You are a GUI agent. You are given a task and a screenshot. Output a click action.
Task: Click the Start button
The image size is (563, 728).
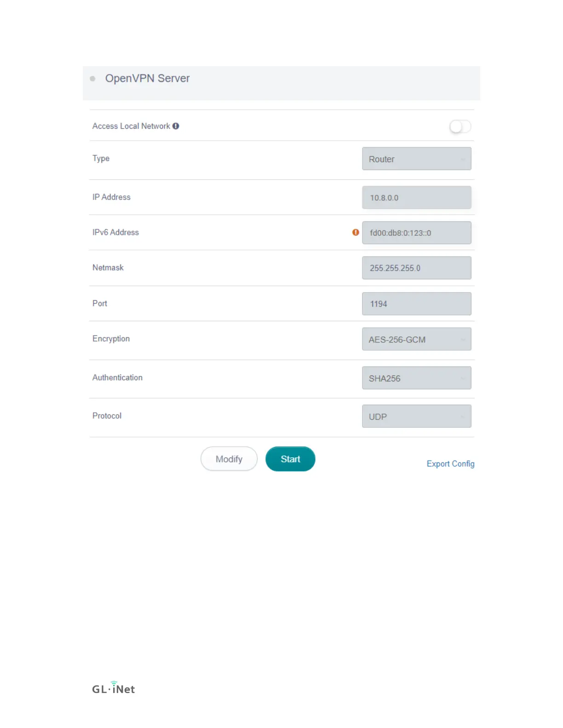click(290, 459)
